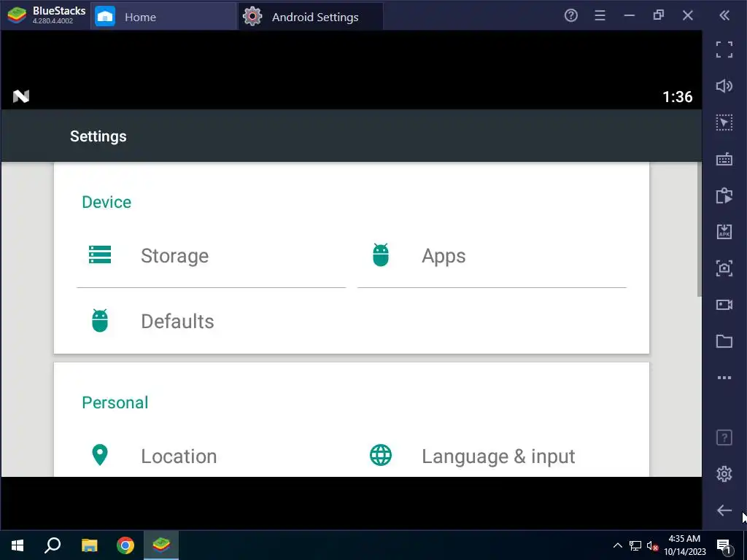Click the globe icon for Language
The image size is (747, 560).
(381, 455)
